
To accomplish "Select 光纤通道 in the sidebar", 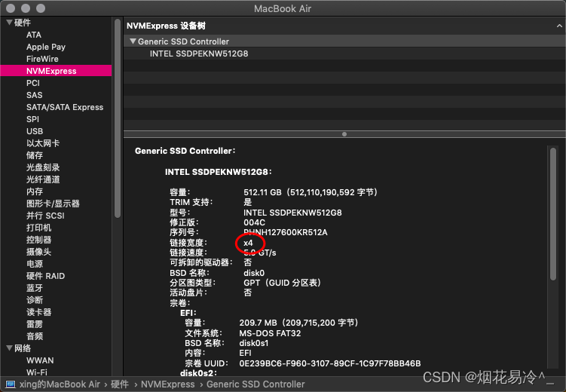I will (43, 179).
